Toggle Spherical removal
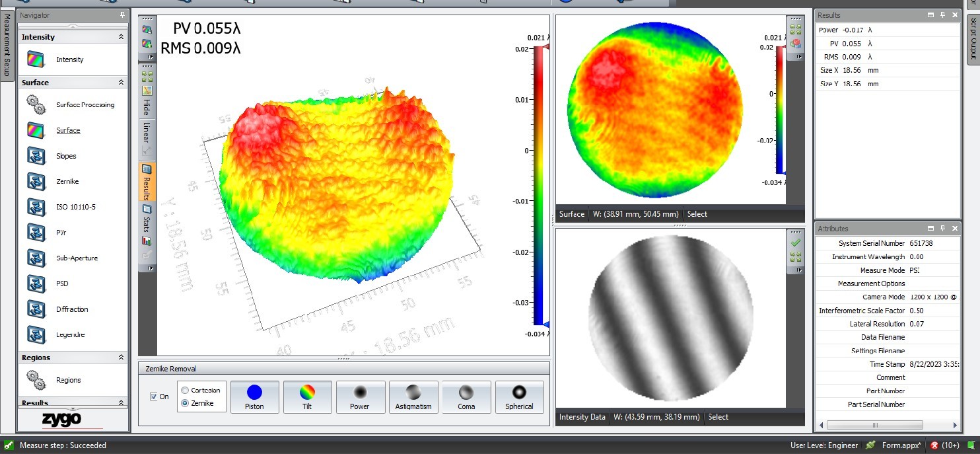980x454 pixels. [519, 397]
